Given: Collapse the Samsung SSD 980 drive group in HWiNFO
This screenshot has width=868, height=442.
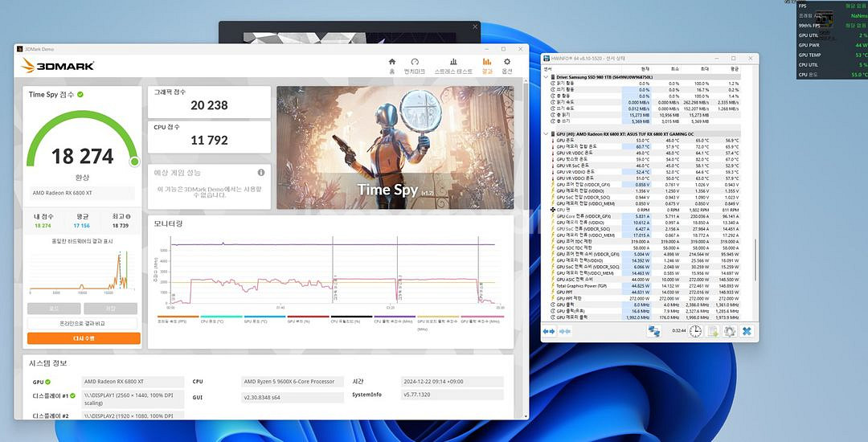Looking at the screenshot, I should (547, 77).
